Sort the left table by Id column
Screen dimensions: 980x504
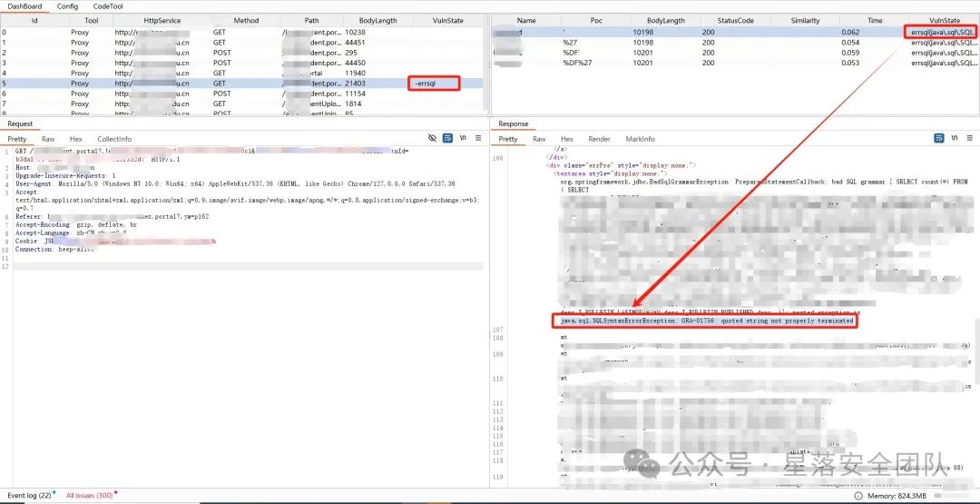[34, 21]
